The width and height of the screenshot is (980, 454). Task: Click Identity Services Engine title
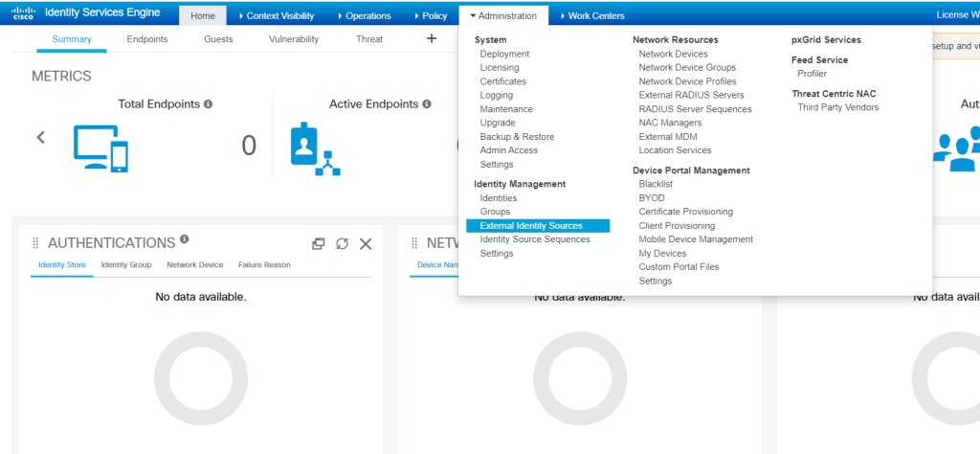click(x=102, y=12)
